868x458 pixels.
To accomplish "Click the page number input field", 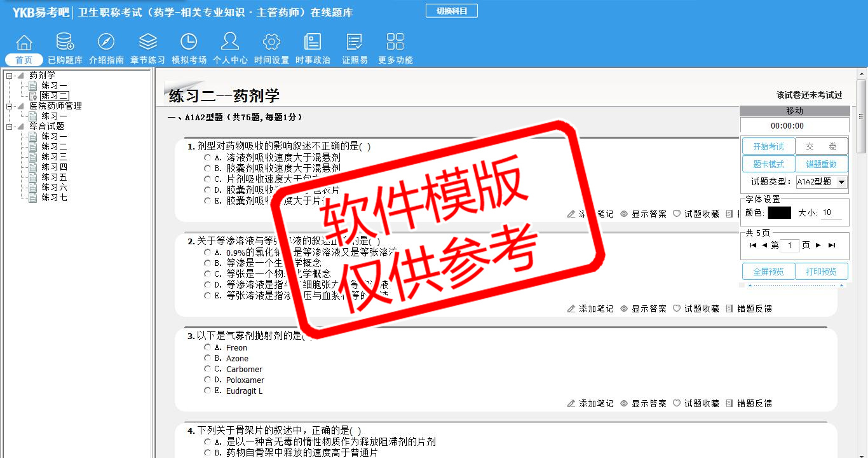I will (x=790, y=246).
